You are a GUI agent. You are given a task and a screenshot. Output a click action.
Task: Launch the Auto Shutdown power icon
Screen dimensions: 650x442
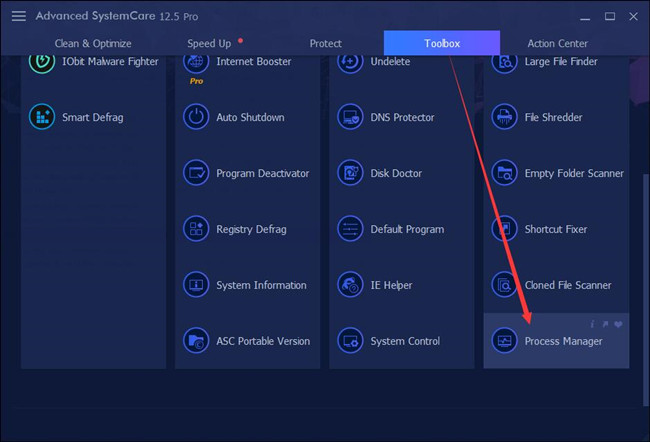point(196,117)
